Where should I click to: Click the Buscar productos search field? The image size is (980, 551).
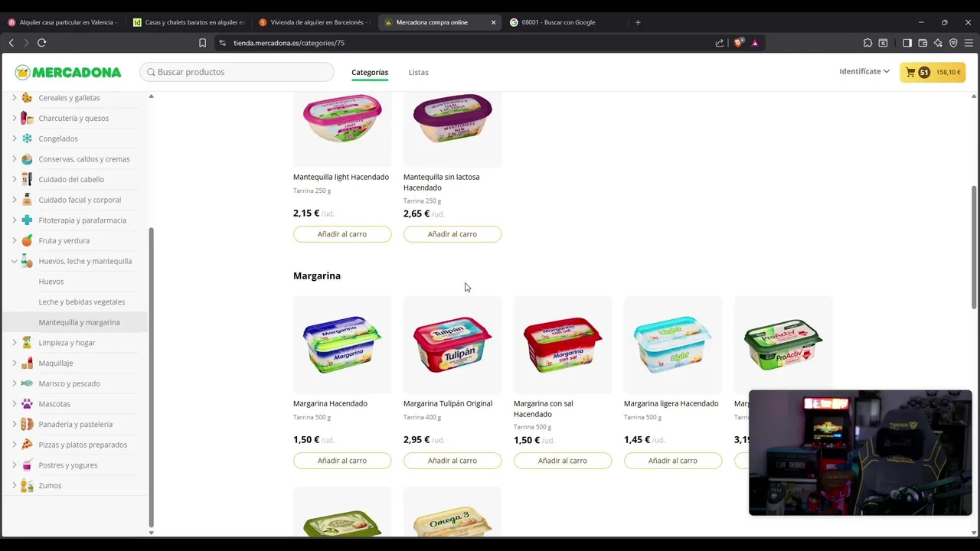tap(237, 72)
